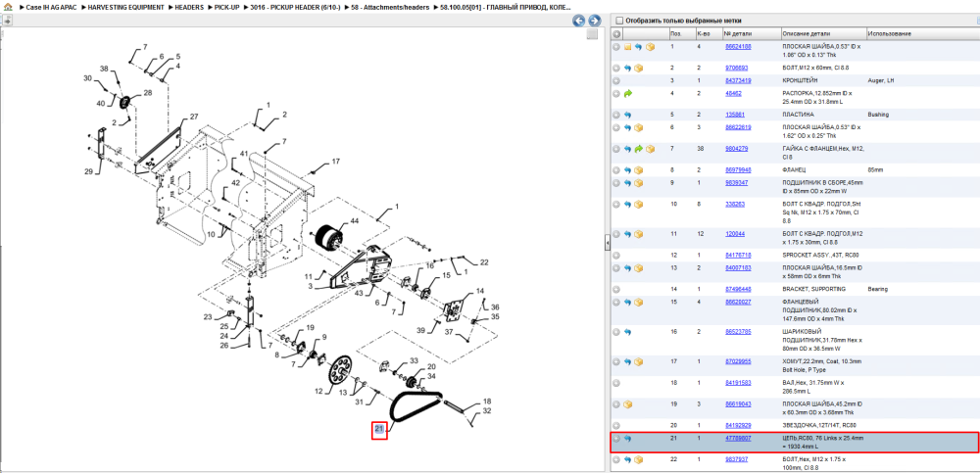
Task: Click the previous diagram blue arrow
Action: 579,21
